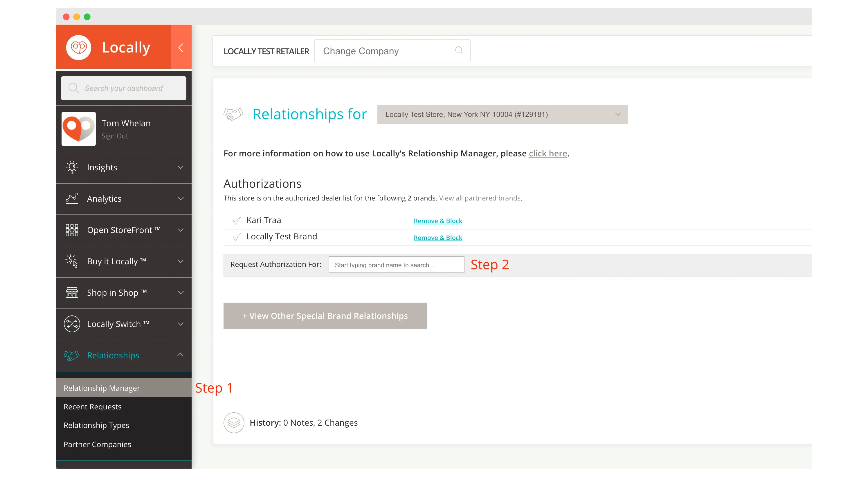Viewport: 868px width, 477px height.
Task: Expand the Open StoreFront chevron
Action: pos(181,230)
